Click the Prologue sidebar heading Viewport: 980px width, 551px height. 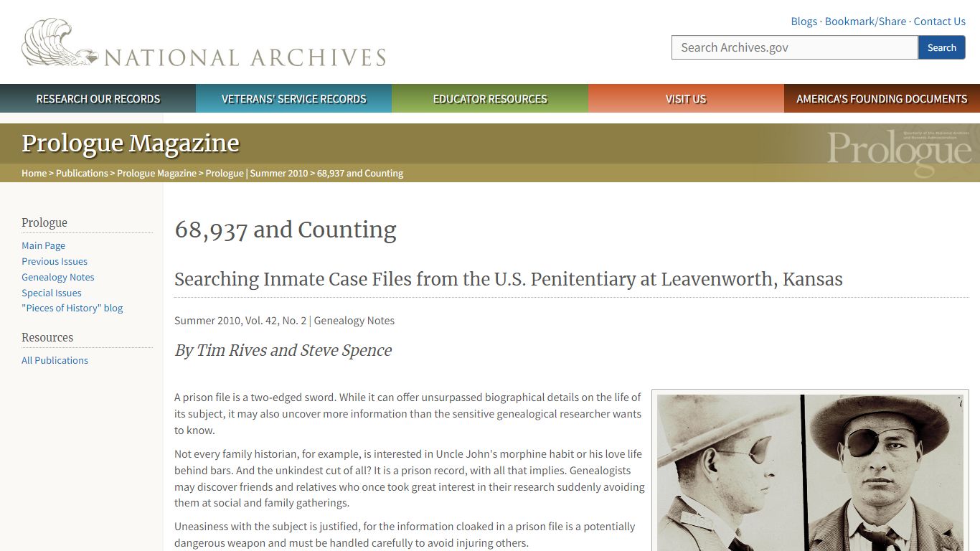click(x=44, y=222)
